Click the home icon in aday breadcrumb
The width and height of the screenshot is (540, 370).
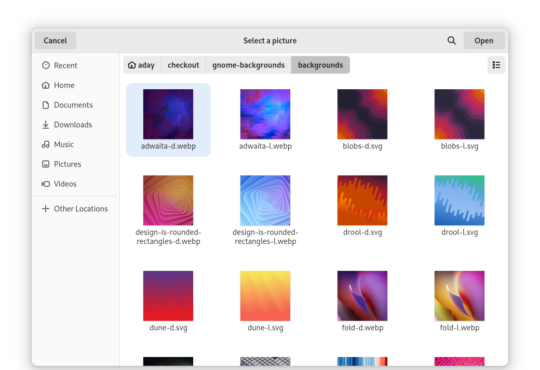point(132,65)
